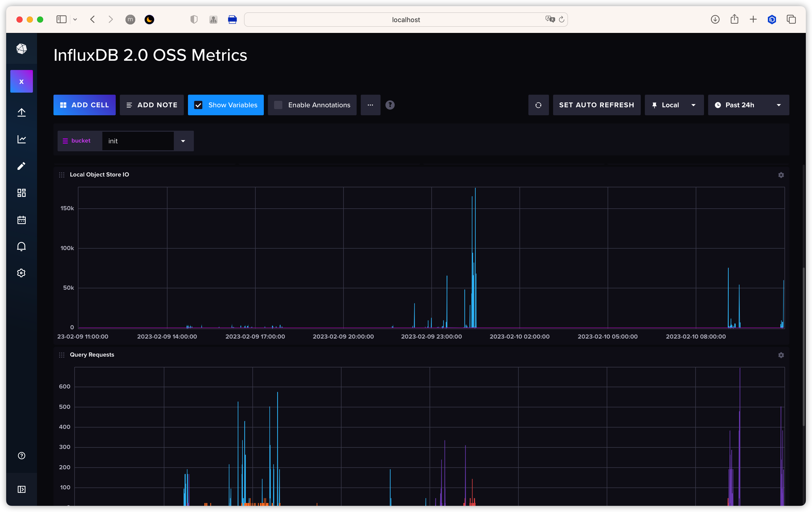Expand the bucket variable dropdown

tap(183, 141)
